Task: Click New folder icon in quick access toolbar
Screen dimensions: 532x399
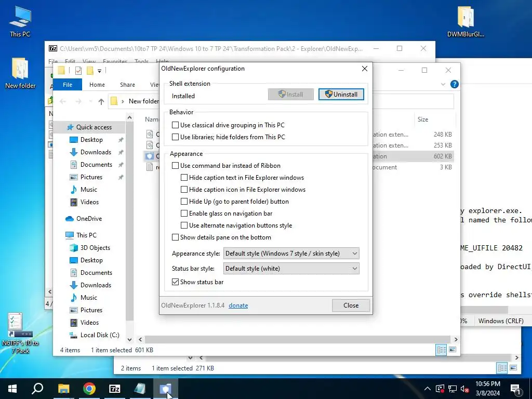Action: (90, 71)
